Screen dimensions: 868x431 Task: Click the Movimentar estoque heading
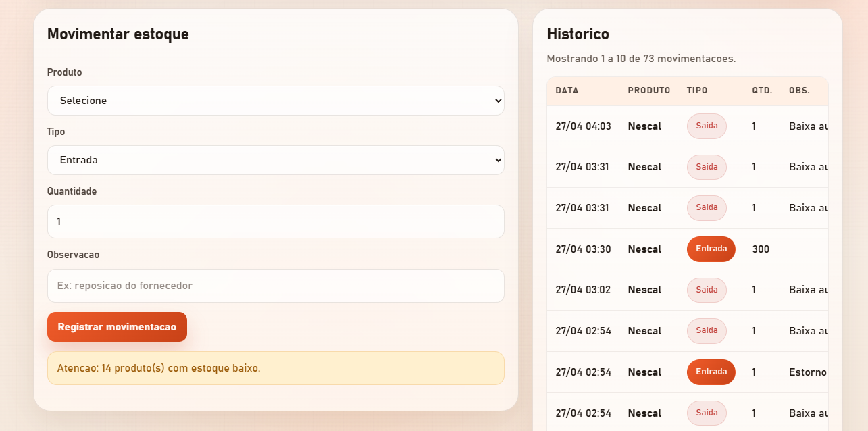[x=118, y=34]
